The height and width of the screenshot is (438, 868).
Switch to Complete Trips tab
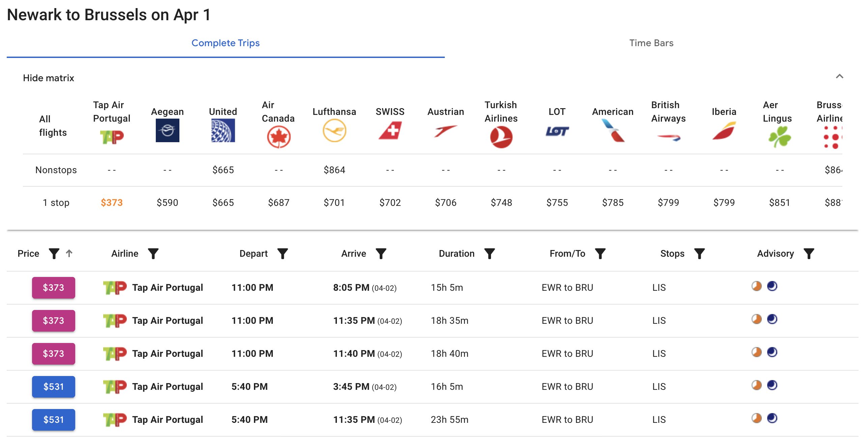(226, 43)
